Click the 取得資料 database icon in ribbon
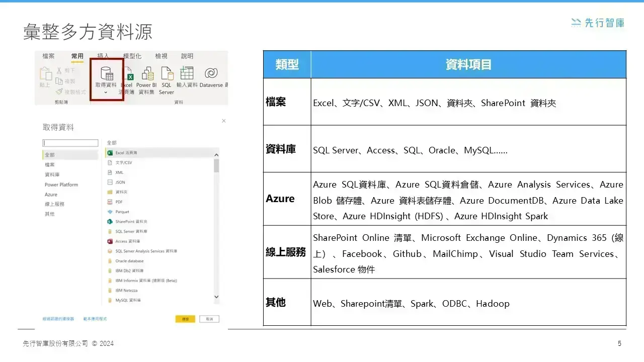 tap(106, 73)
